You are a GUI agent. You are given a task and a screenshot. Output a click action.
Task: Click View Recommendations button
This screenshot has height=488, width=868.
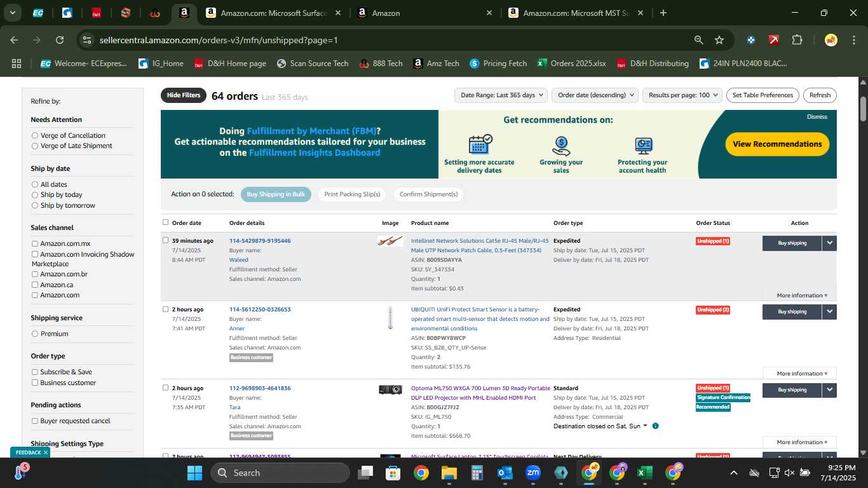click(x=777, y=144)
